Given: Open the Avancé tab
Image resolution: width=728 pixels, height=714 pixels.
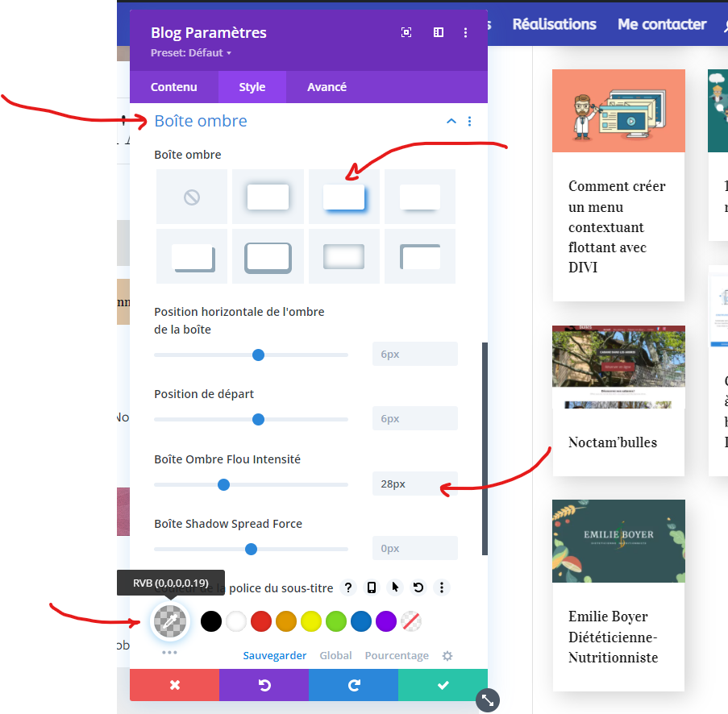Looking at the screenshot, I should point(327,86).
